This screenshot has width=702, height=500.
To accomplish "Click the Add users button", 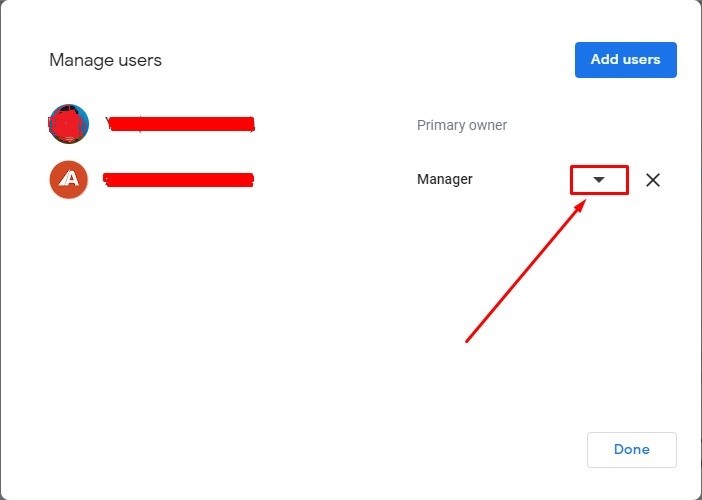I will pyautogui.click(x=625, y=60).
